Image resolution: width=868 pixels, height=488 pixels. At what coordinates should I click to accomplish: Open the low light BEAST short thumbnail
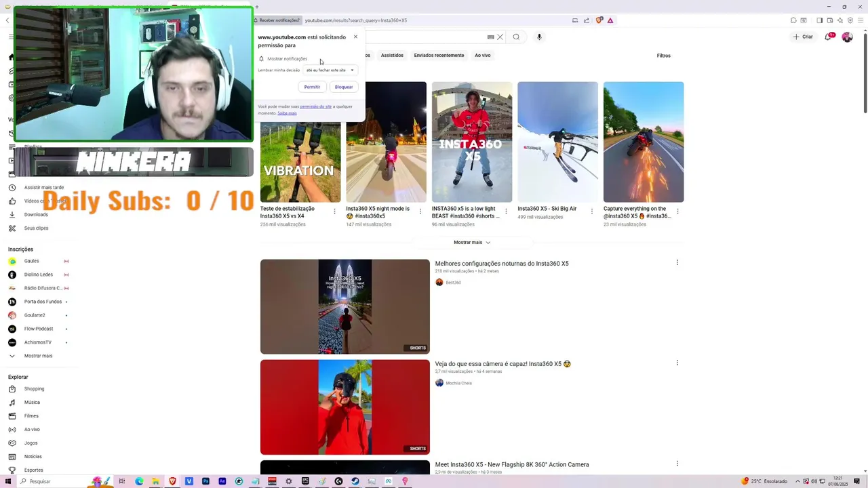[x=472, y=142]
